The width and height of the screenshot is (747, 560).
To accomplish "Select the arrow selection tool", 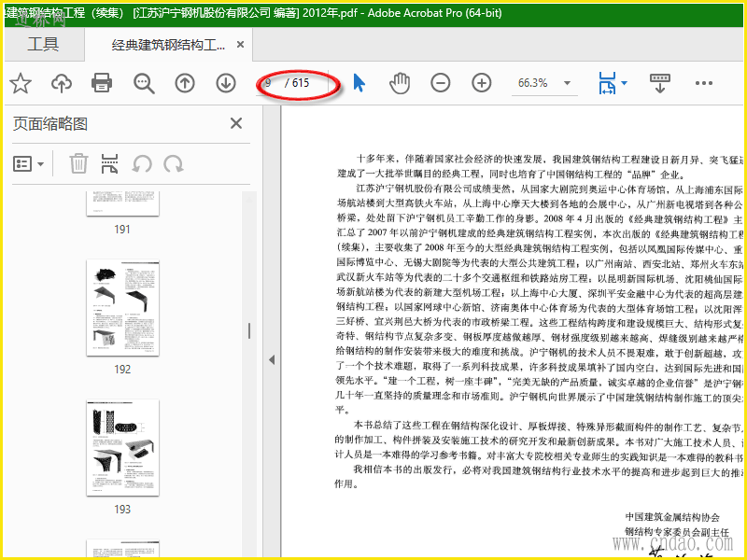I will (x=359, y=83).
